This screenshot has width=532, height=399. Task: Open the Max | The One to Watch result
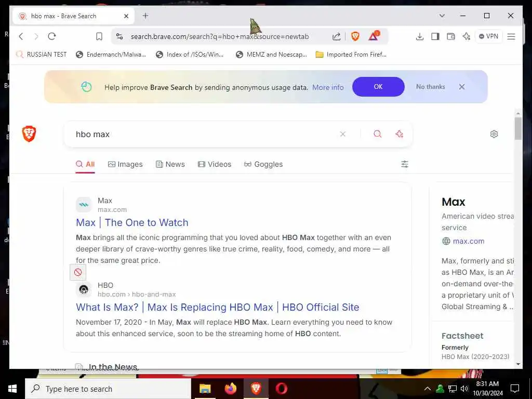click(x=132, y=222)
